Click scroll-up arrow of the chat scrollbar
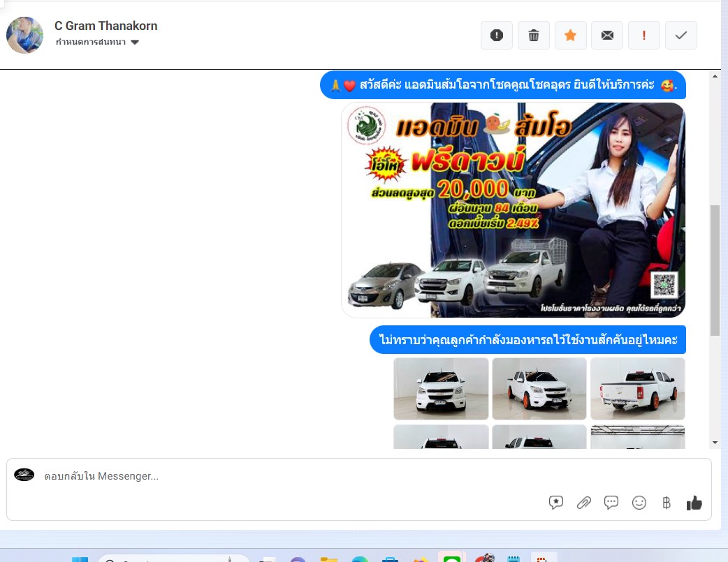Image resolution: width=728 pixels, height=562 pixels. [715, 76]
